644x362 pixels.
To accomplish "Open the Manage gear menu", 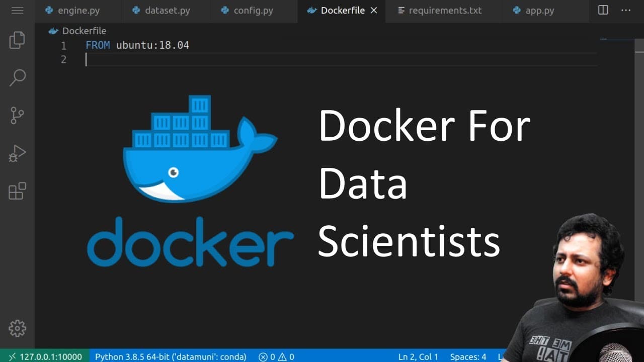I will (x=17, y=328).
